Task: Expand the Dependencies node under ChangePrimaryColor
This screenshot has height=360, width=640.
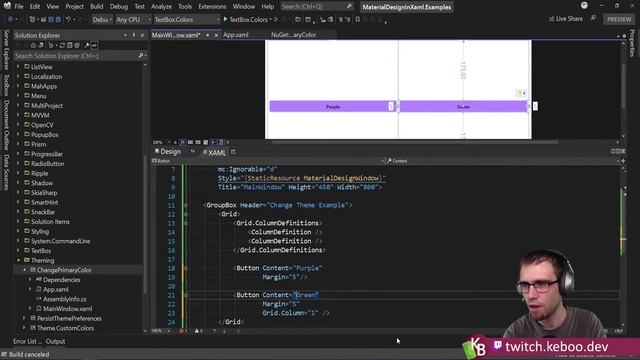Action: pos(30,280)
